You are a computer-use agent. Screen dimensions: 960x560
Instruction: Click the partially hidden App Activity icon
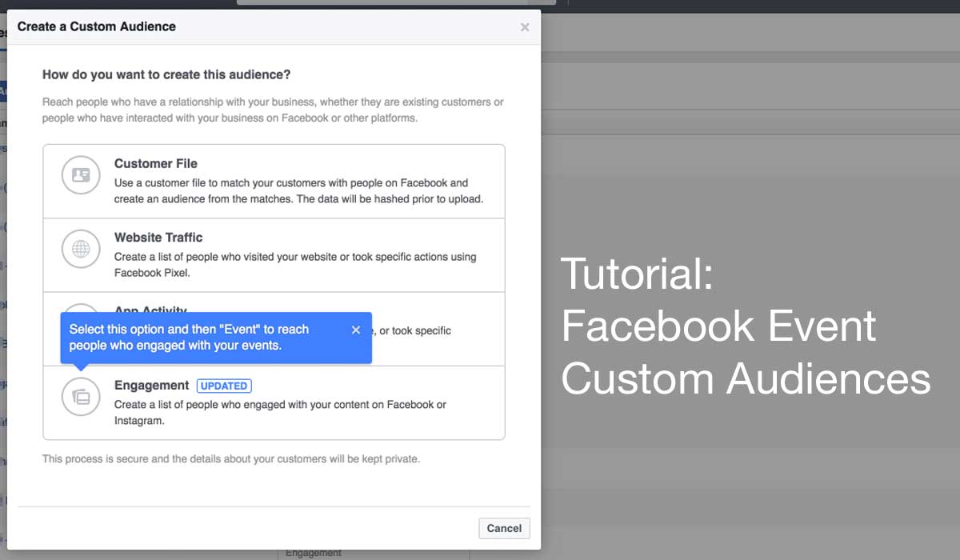pyautogui.click(x=81, y=306)
